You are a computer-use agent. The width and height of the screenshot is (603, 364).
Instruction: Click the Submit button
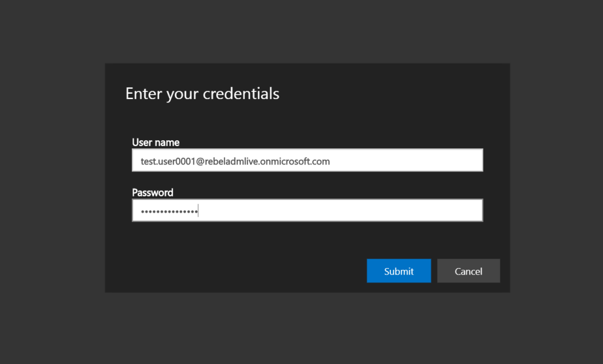click(x=399, y=271)
